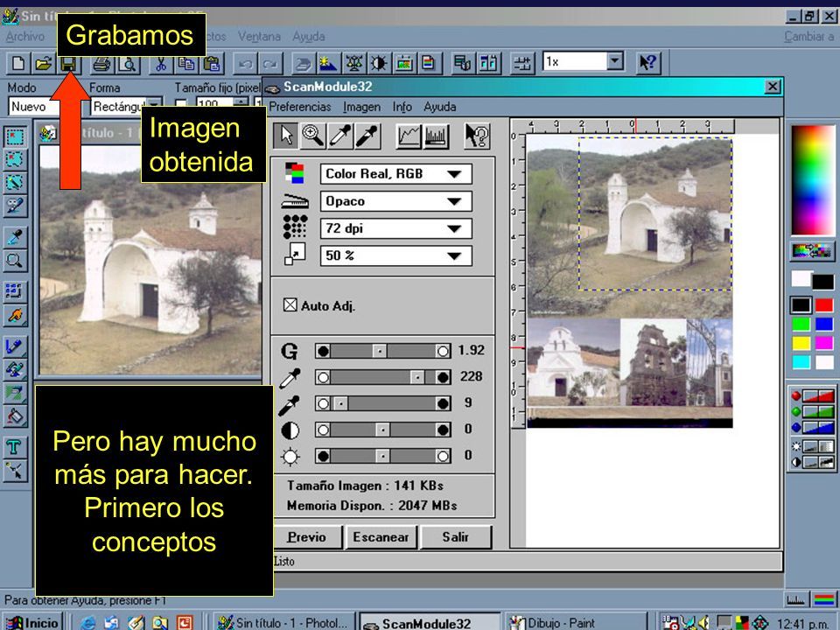Pick the yellow color swatch
The width and height of the screenshot is (840, 630).
[801, 343]
